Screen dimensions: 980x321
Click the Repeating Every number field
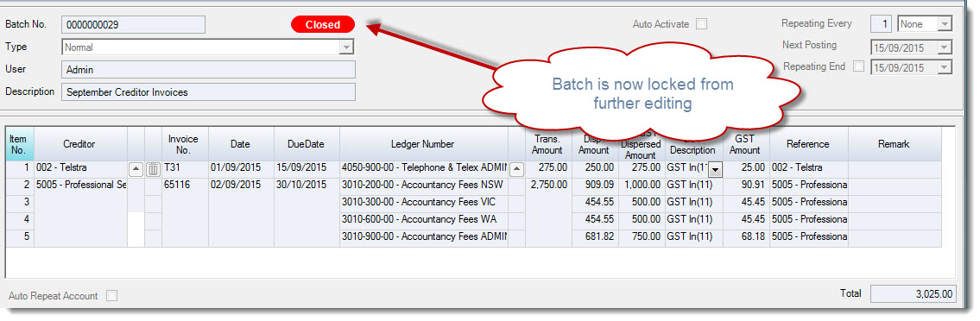point(882,24)
